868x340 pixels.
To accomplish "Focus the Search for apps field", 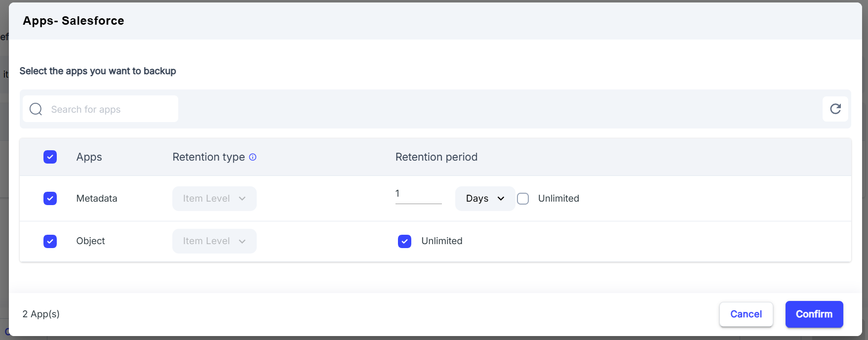I will [x=100, y=109].
